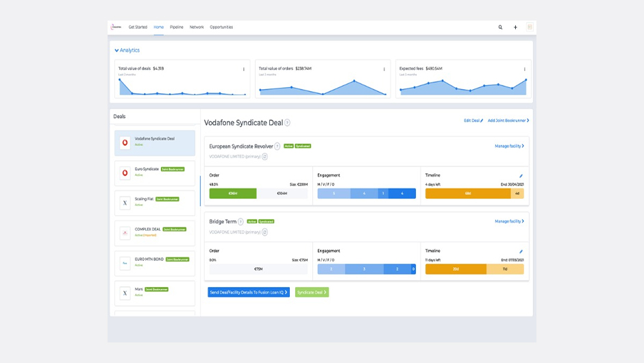Click darkest engagement segment in Revolver bar
Viewport: 644px width, 363px height.
(402, 193)
